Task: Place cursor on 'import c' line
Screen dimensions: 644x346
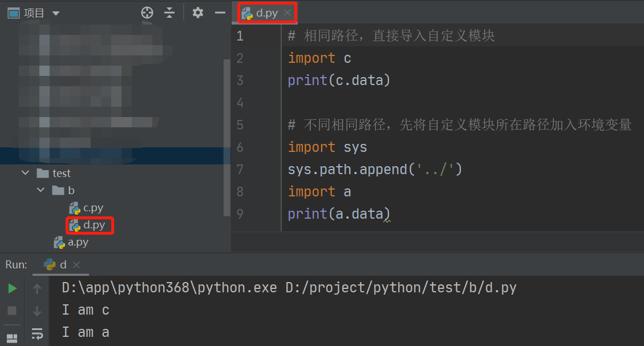Action: click(319, 58)
